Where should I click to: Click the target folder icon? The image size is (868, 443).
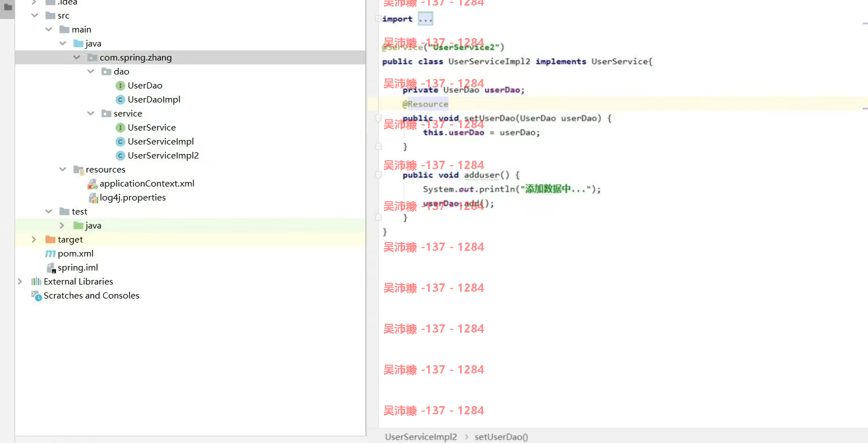point(50,240)
